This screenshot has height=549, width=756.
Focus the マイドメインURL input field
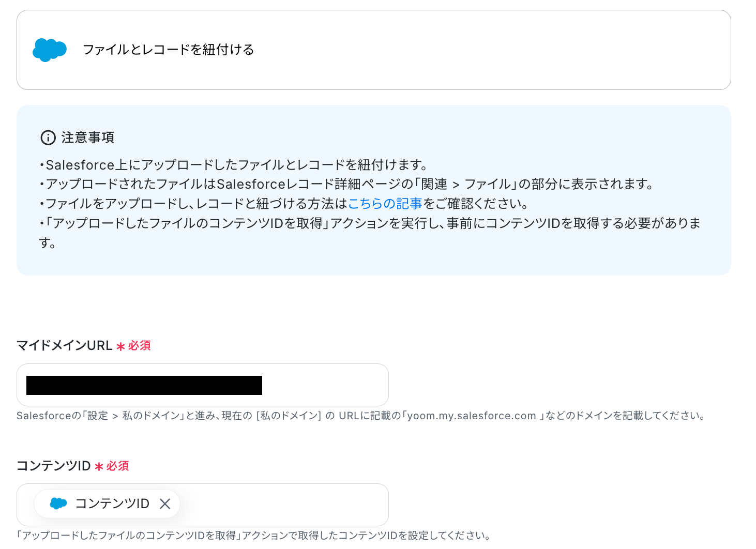[x=203, y=385]
